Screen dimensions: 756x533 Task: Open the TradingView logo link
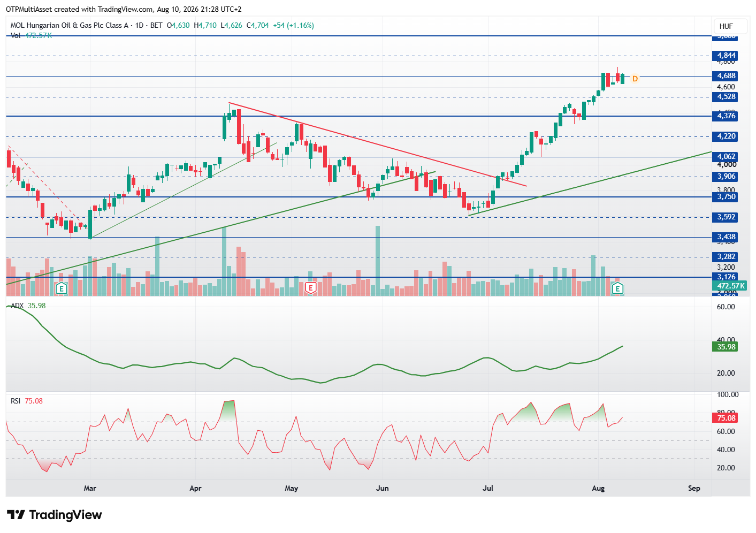point(54,515)
